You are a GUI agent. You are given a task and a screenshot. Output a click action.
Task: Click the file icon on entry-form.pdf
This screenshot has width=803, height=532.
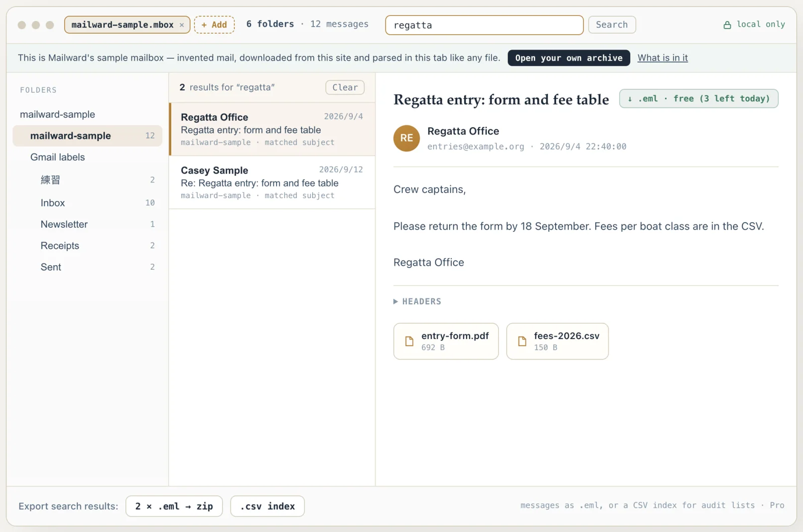409,341
